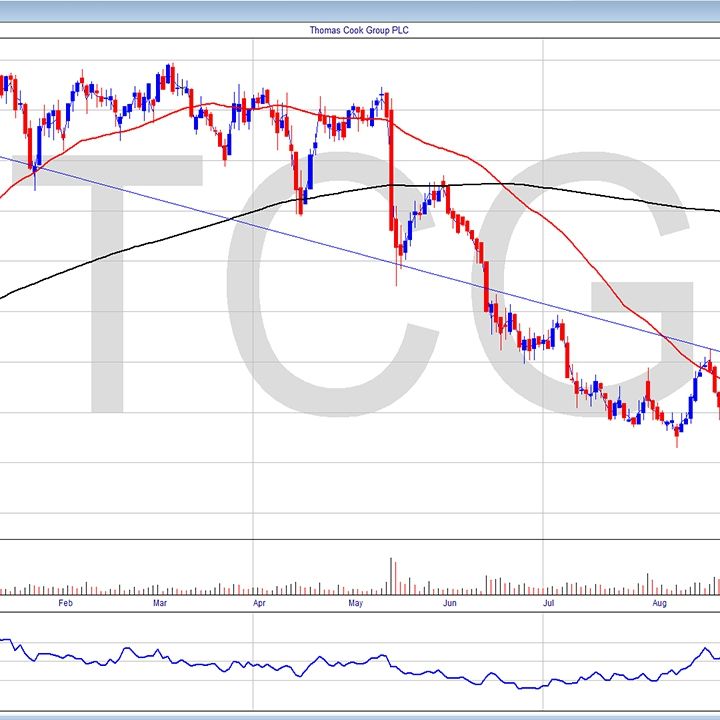720x720 pixels.
Task: Click the blue oscillator line in bottom panel
Action: (300, 665)
